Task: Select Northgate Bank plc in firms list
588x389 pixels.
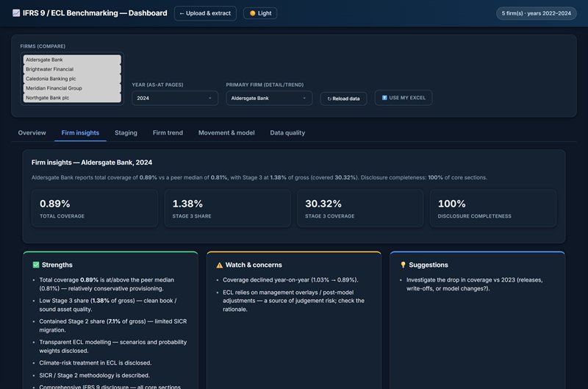Action: pyautogui.click(x=72, y=98)
